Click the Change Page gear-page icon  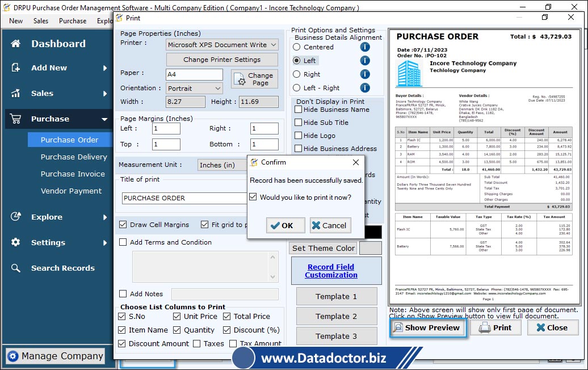(240, 79)
